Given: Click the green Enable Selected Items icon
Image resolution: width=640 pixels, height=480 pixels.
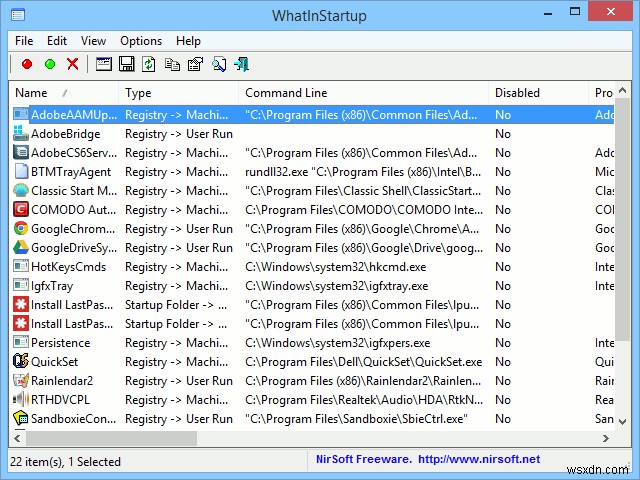Looking at the screenshot, I should click(x=50, y=64).
